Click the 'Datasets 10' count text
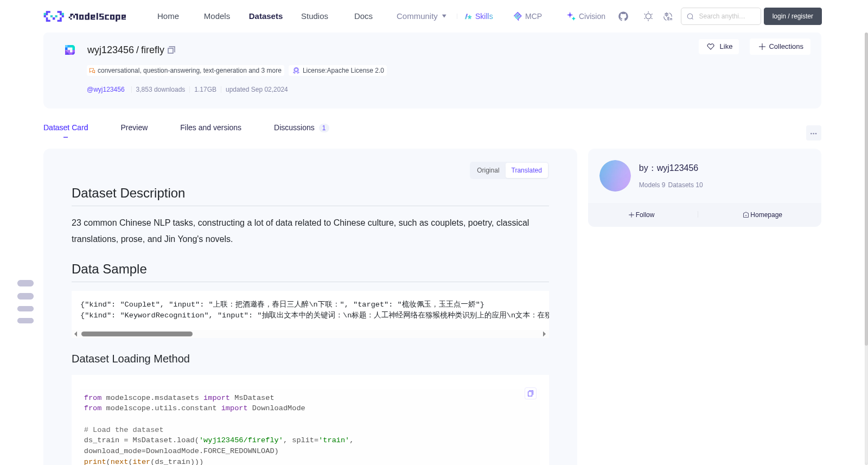 point(685,185)
